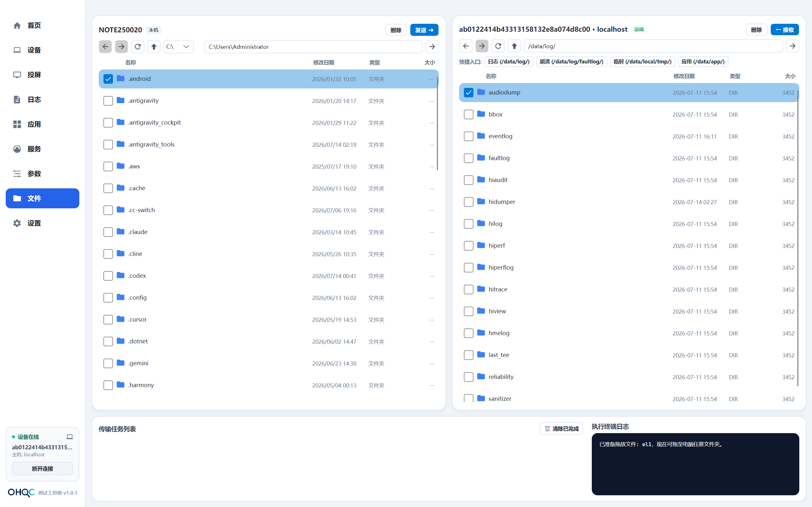812x507 pixels.
Task: Sort remote files by 大小 header
Action: coord(790,76)
